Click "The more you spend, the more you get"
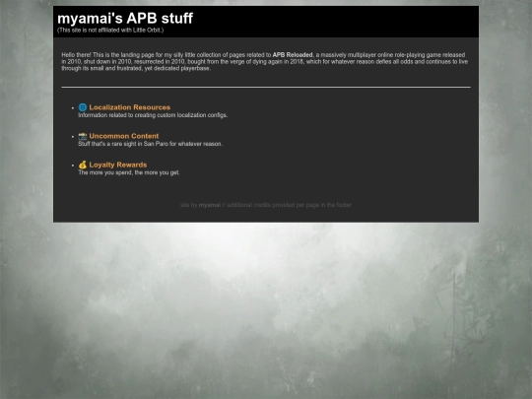 (129, 172)
